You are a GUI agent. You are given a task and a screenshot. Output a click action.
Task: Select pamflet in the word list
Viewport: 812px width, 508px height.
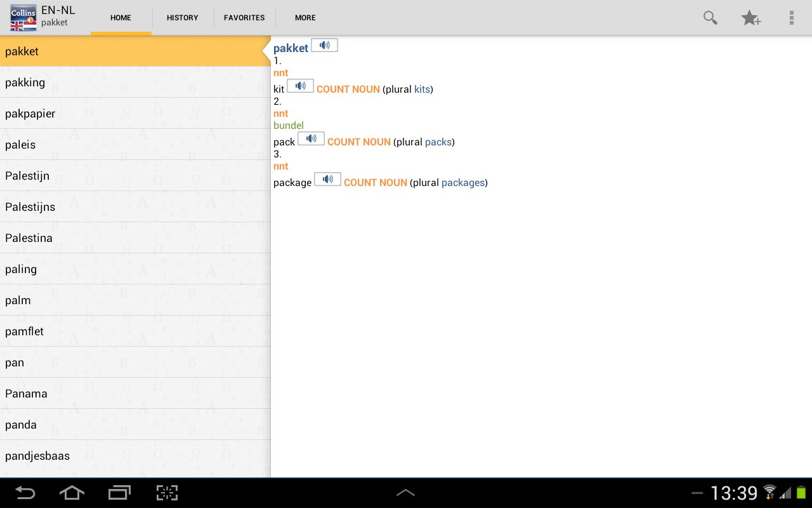[135, 331]
